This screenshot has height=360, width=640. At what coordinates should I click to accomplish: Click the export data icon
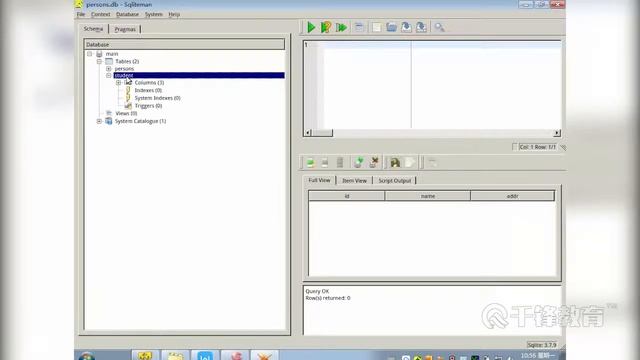point(410,162)
